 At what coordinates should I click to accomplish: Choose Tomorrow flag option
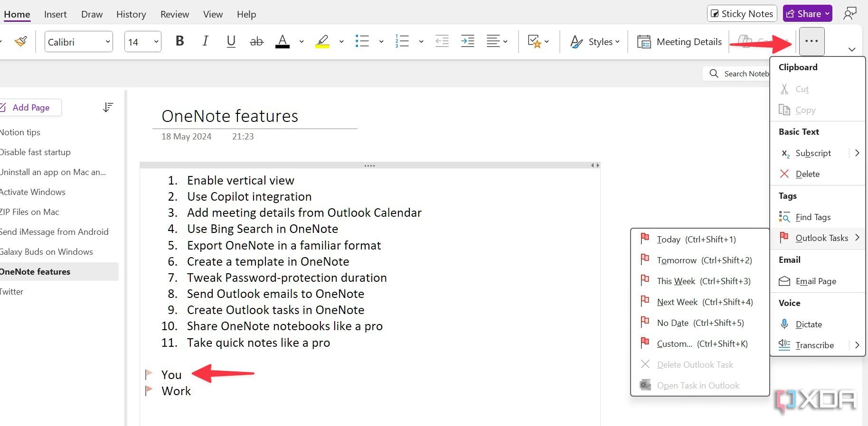pos(699,260)
